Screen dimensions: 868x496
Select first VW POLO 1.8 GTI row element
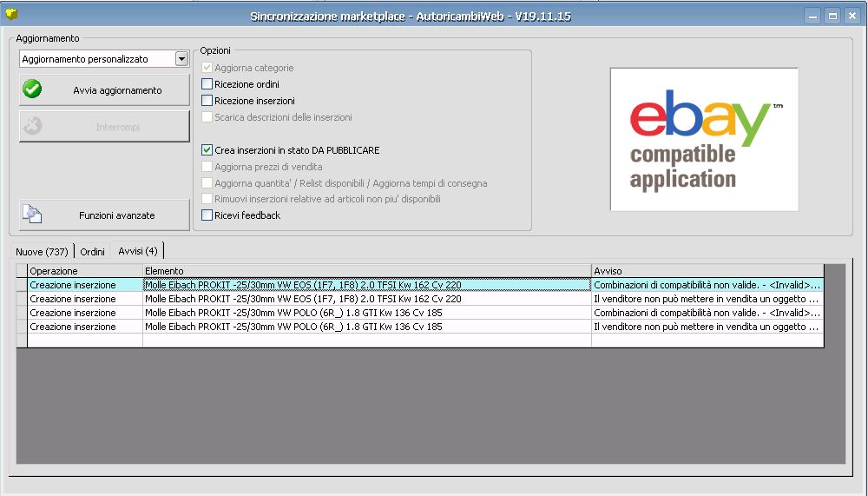click(367, 313)
